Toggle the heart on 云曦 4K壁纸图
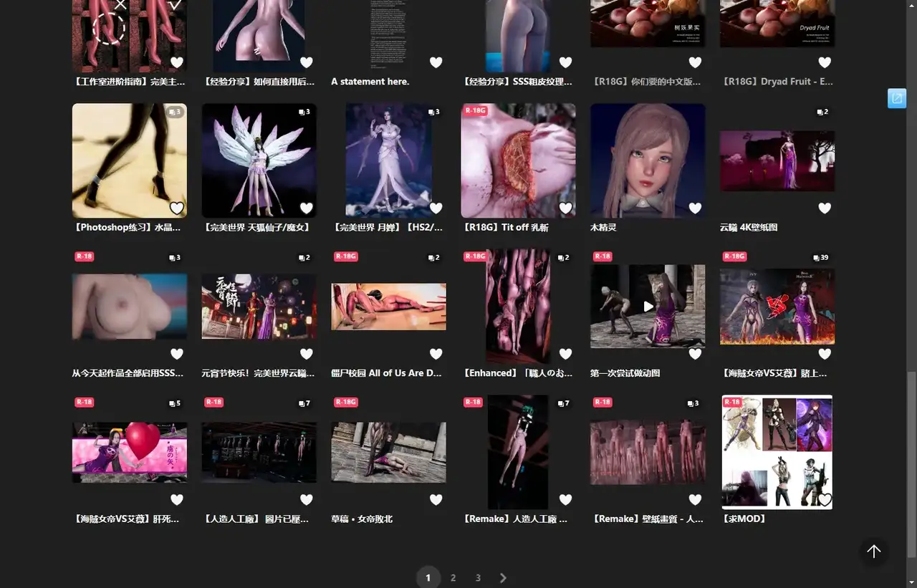 point(825,208)
